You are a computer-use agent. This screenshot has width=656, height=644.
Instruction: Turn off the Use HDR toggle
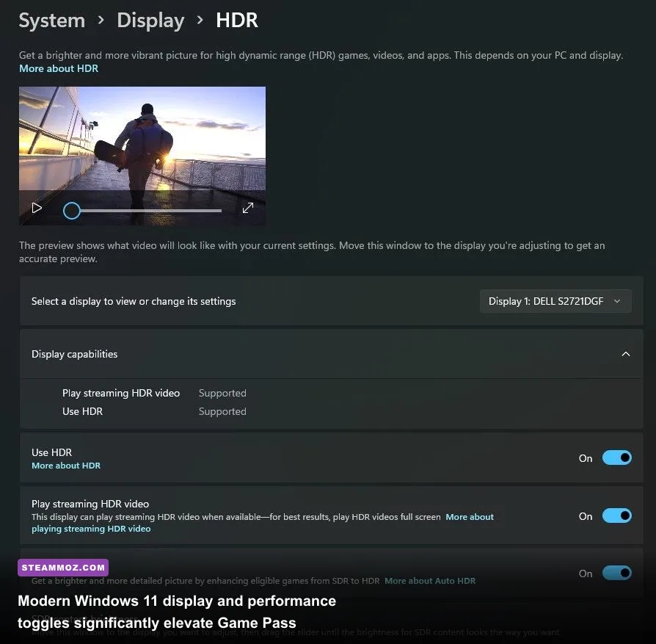(616, 457)
